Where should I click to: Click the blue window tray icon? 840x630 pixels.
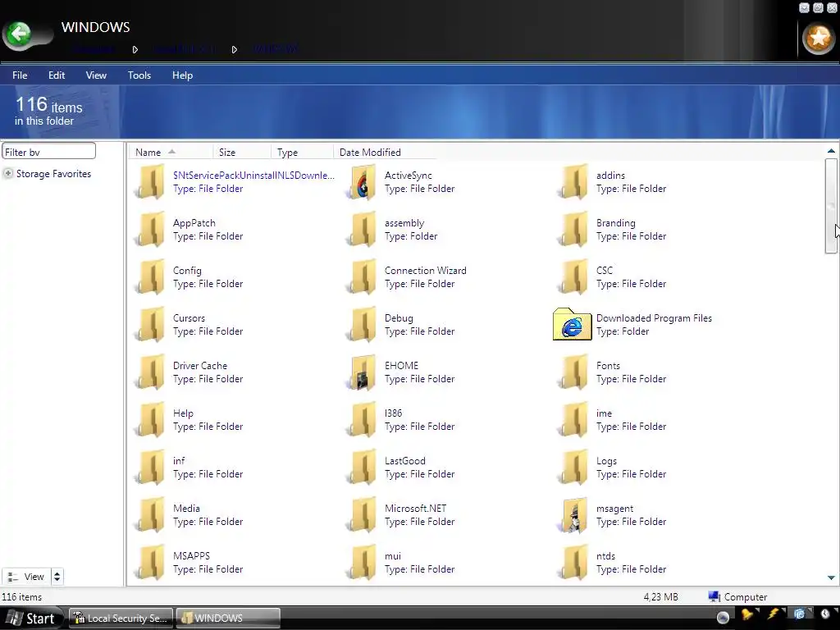[x=799, y=614]
